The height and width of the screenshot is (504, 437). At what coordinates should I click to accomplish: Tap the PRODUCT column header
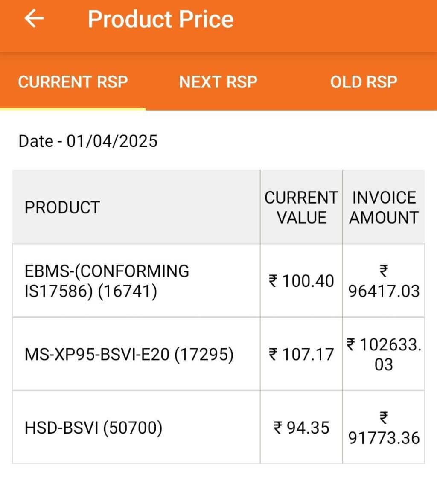[x=62, y=207]
